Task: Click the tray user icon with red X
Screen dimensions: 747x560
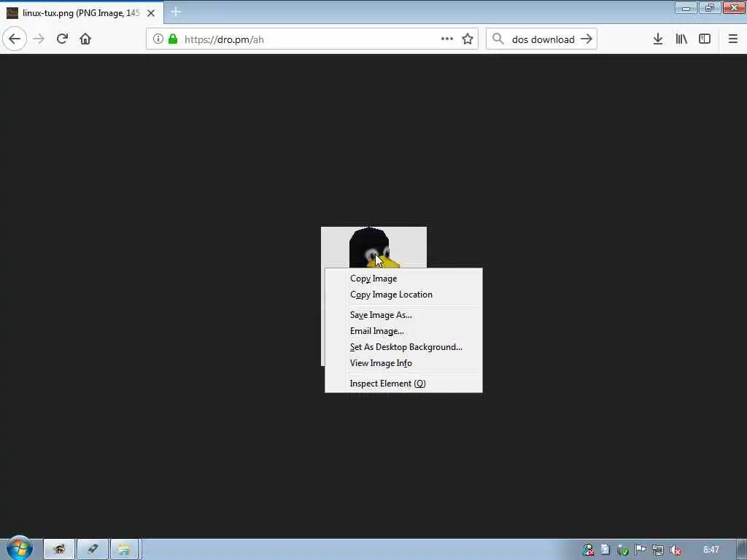Action: pos(589,550)
